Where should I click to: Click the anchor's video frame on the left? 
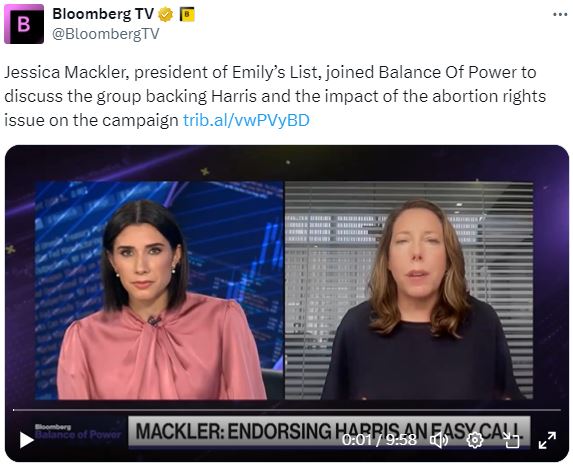click(159, 290)
